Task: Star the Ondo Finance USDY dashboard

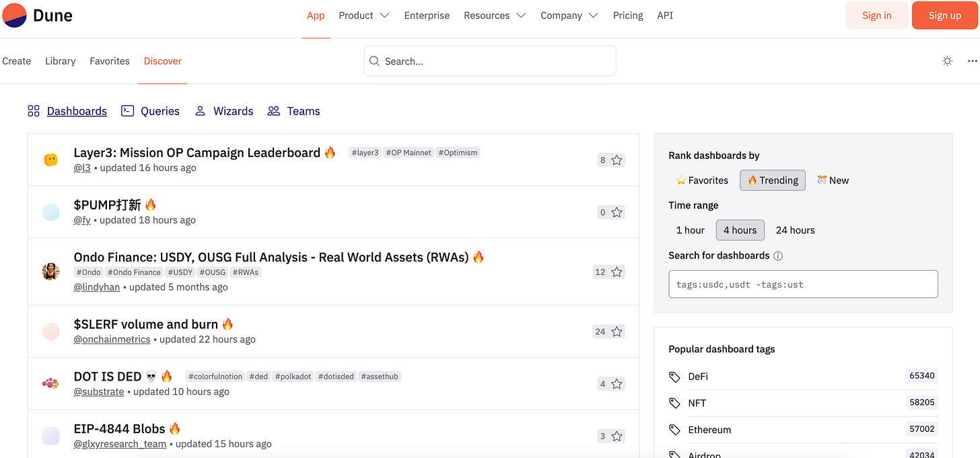Action: [x=617, y=272]
